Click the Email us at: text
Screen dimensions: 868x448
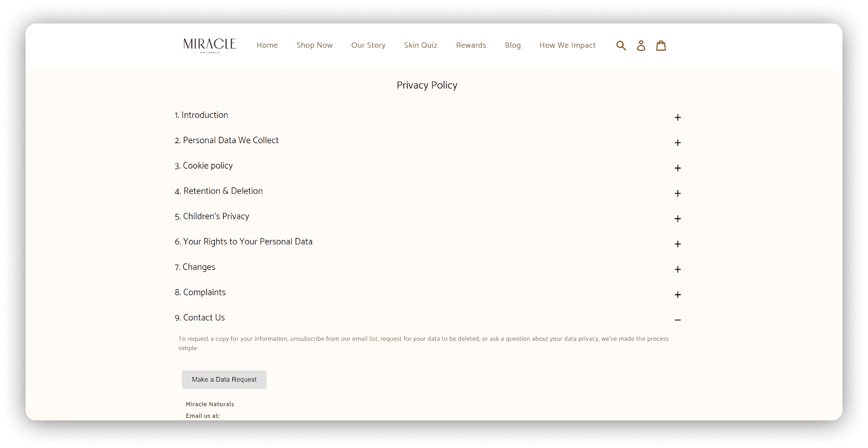click(203, 416)
